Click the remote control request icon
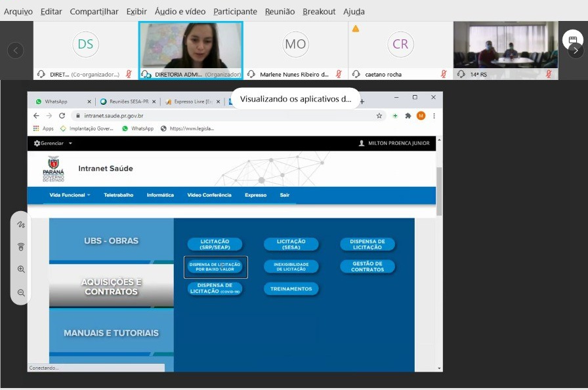The width and height of the screenshot is (588, 390). coord(21,247)
